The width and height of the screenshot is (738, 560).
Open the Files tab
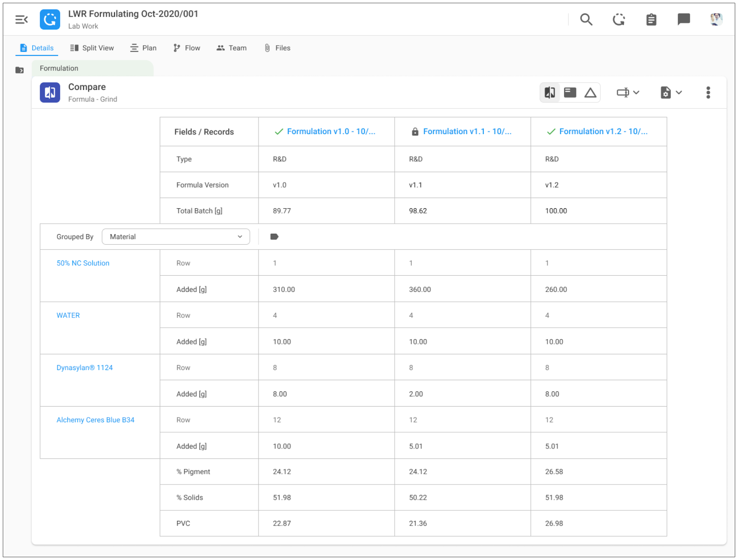pos(277,48)
